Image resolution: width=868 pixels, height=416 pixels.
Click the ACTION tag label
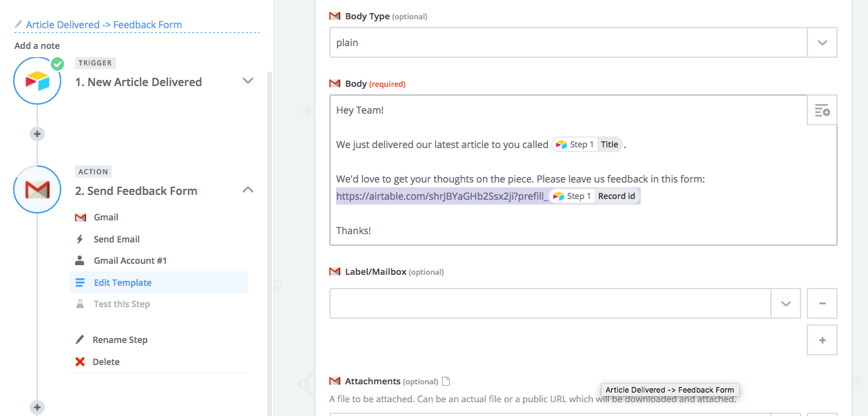click(93, 171)
